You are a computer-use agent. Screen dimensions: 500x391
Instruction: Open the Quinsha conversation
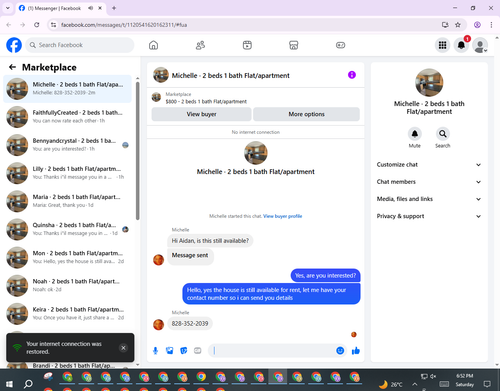click(x=67, y=229)
